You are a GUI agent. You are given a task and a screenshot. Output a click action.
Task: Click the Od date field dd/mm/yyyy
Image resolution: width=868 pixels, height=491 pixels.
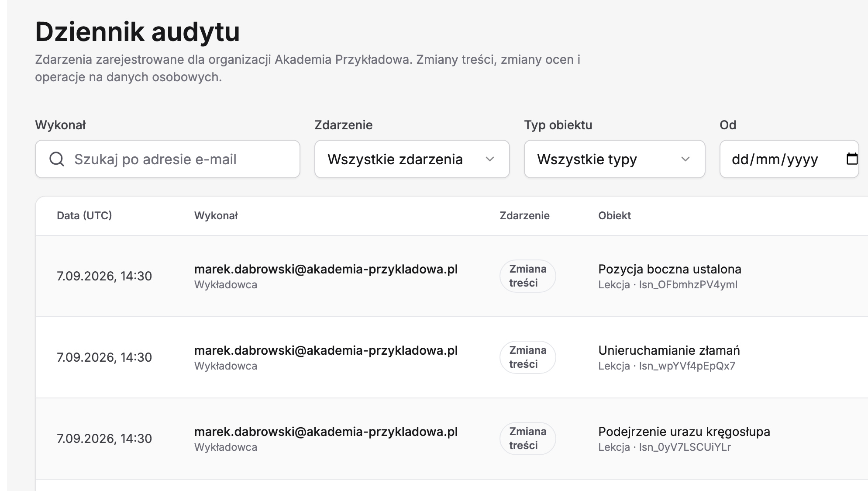pyautogui.click(x=789, y=159)
